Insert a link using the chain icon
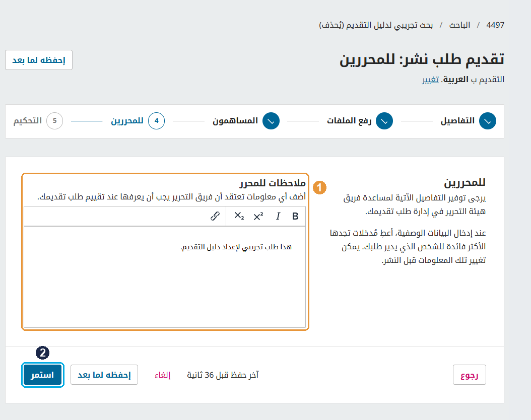This screenshot has height=420, width=531. (215, 216)
